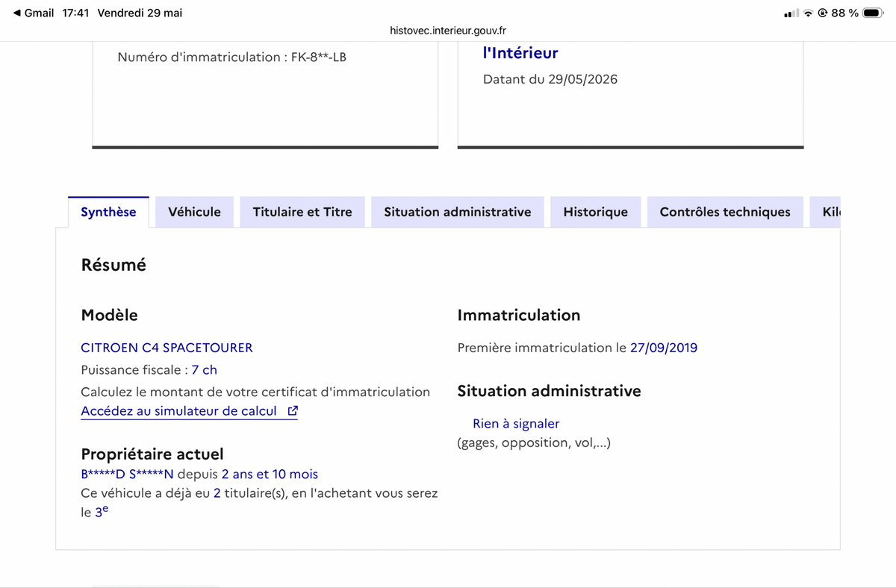Image resolution: width=896 pixels, height=588 pixels.
Task: Tap the battery icon in status bar
Action: pos(873,13)
